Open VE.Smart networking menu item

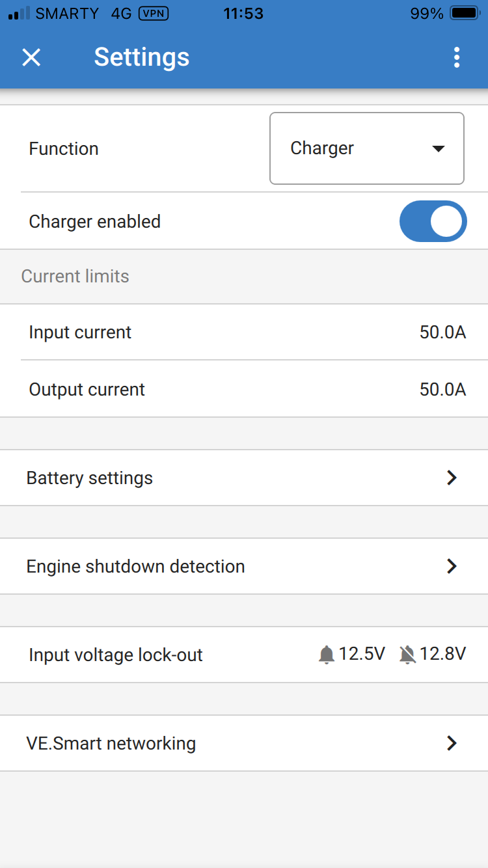tap(111, 743)
